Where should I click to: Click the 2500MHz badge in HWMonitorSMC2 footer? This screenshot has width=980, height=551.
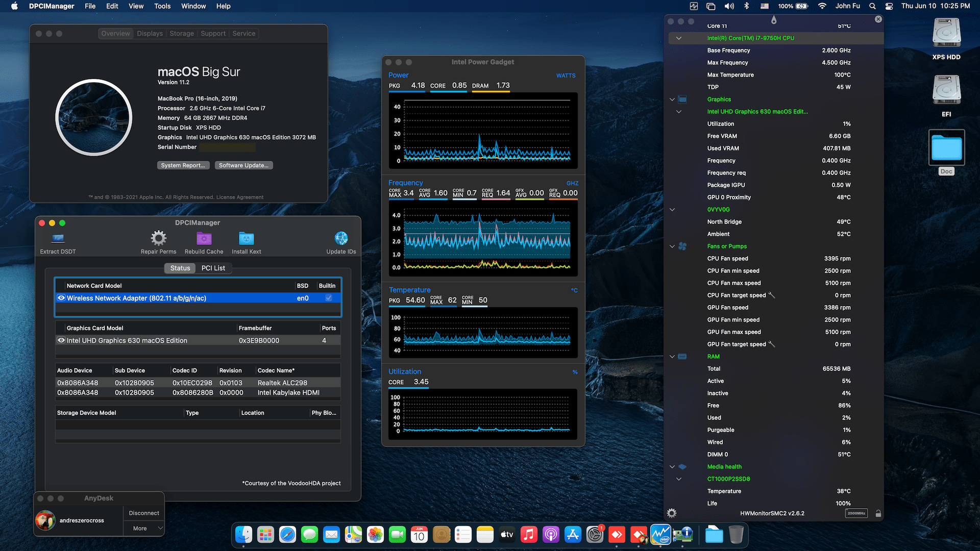856,513
